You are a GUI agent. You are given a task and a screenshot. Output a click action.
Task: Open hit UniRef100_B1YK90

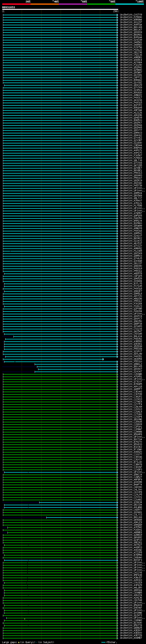coord(131,623)
